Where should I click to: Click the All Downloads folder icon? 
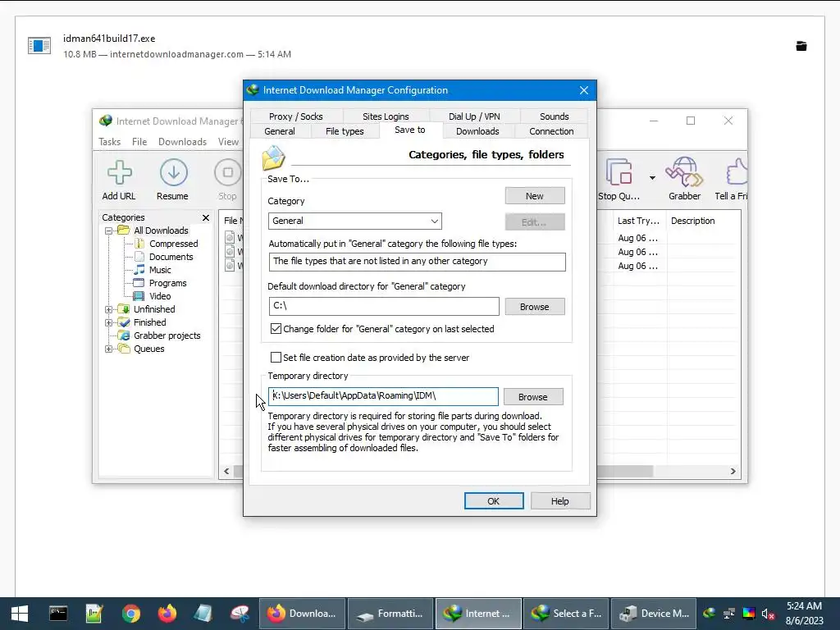point(124,231)
